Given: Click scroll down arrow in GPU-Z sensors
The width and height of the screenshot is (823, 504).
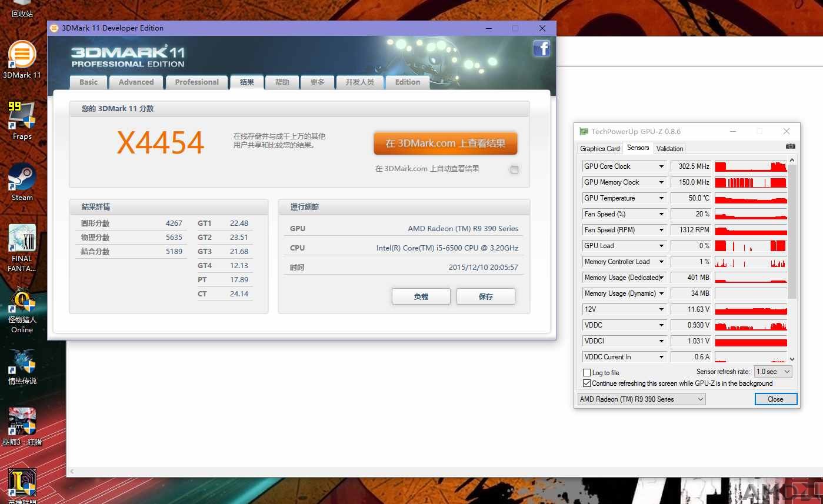Looking at the screenshot, I should click(x=792, y=359).
